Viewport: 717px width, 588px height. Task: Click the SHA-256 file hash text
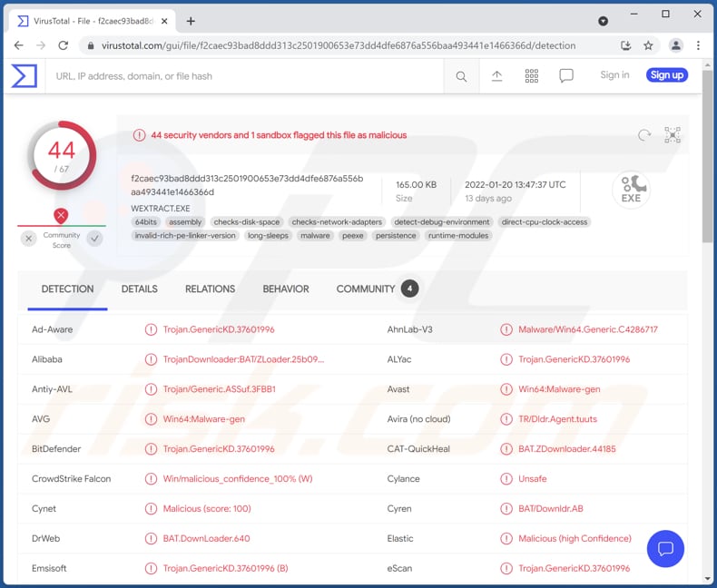(247, 185)
